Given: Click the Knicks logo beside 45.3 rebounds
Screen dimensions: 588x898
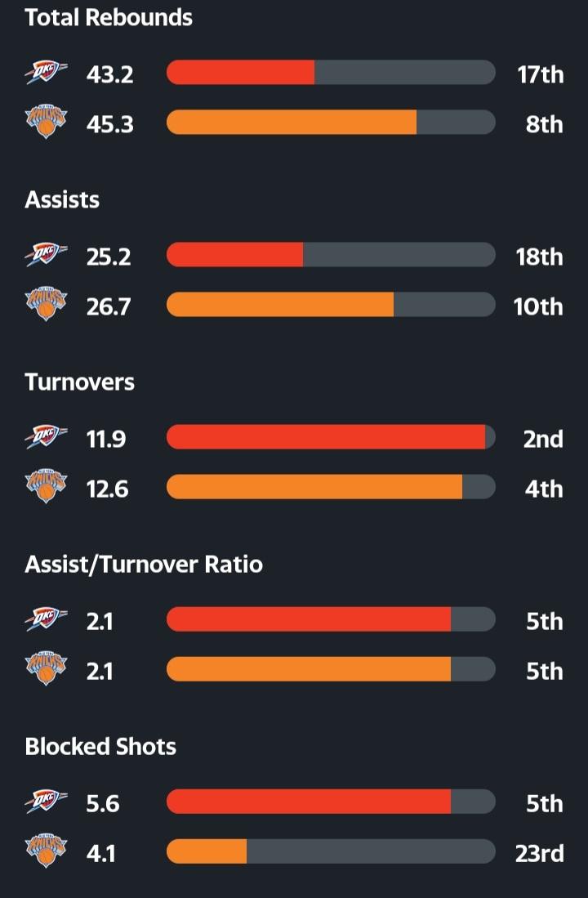Looking at the screenshot, I should (x=46, y=123).
